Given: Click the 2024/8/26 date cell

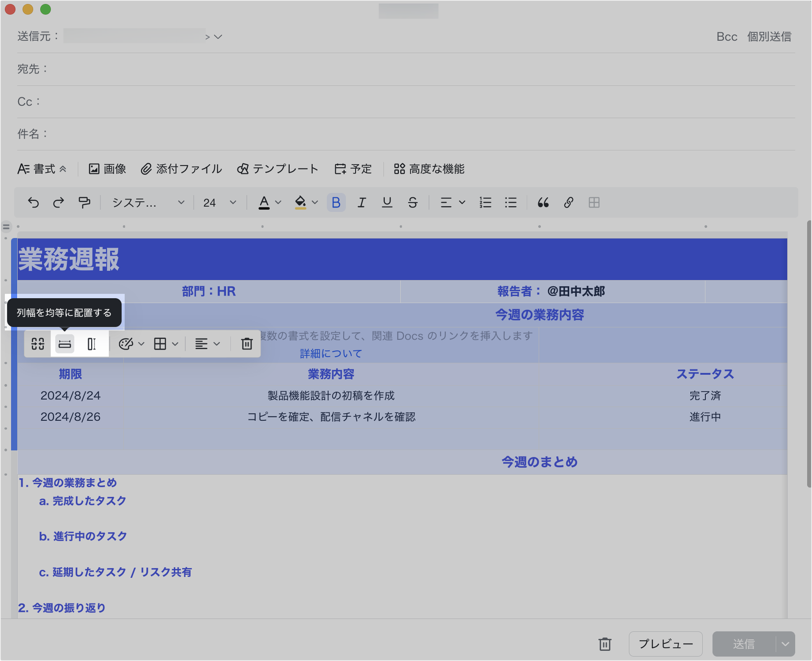Looking at the screenshot, I should tap(70, 417).
